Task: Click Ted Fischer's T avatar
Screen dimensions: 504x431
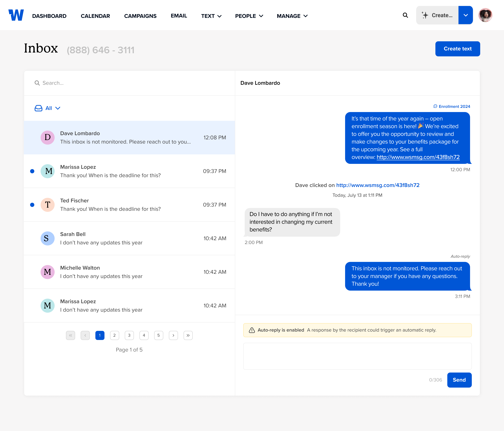Action: point(47,205)
